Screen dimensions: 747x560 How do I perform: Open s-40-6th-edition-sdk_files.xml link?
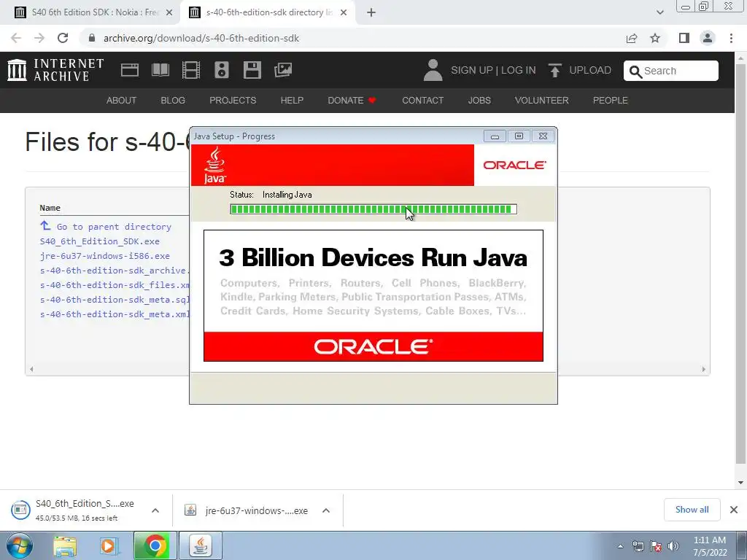pyautogui.click(x=115, y=285)
